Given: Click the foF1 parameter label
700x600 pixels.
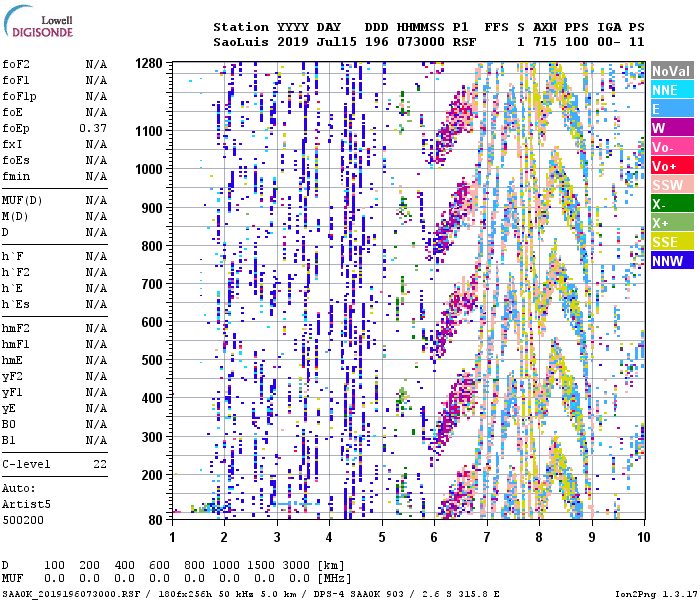Looking at the screenshot, I should coord(16,80).
